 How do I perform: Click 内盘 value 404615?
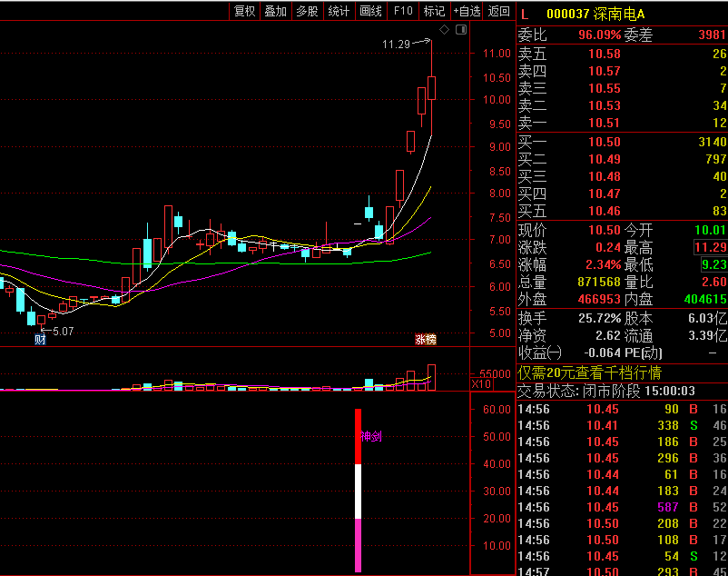pyautogui.click(x=705, y=299)
